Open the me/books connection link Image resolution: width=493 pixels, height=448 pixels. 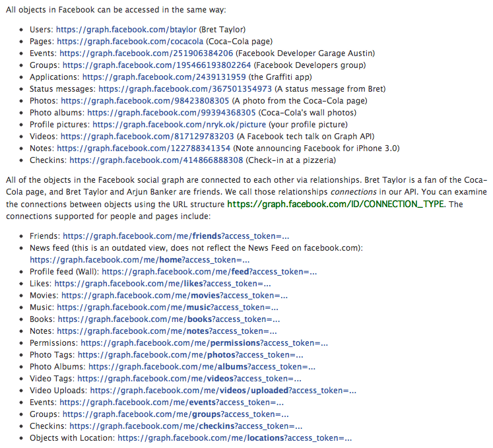[x=168, y=319]
